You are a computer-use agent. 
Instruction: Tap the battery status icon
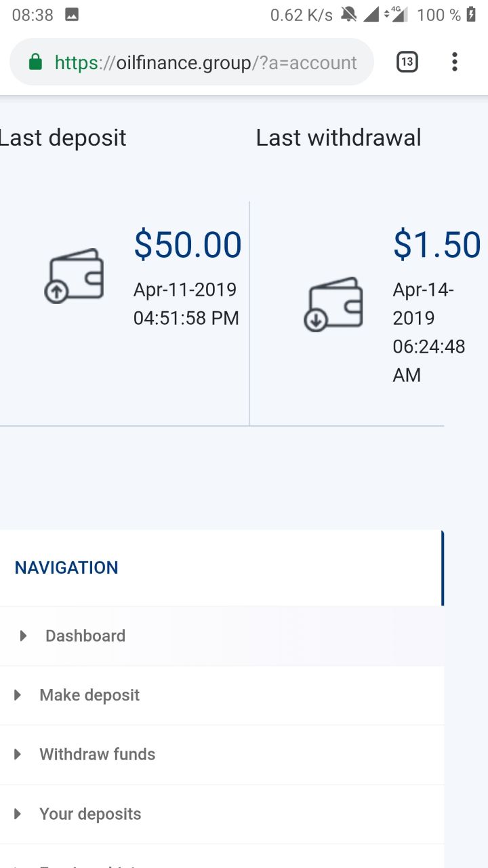point(471,15)
